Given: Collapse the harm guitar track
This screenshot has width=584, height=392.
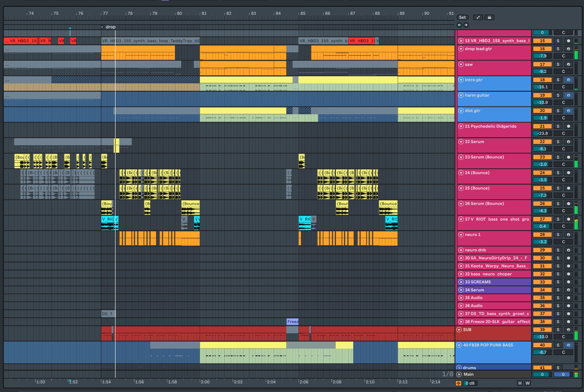Looking at the screenshot, I should point(461,95).
